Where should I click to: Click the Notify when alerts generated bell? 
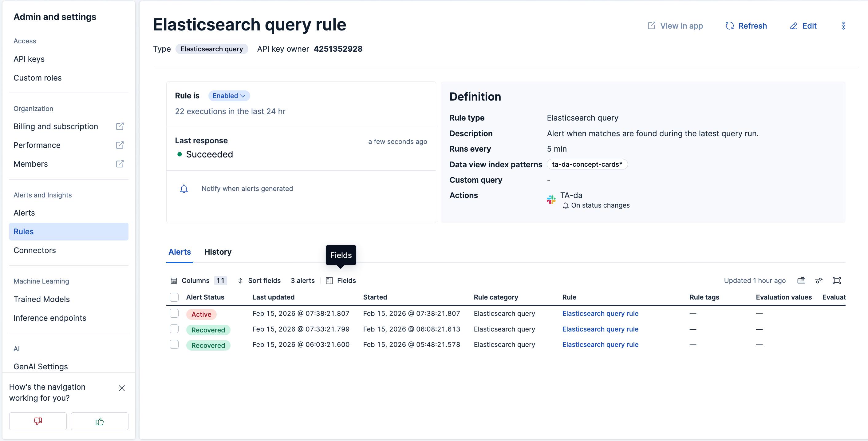pyautogui.click(x=183, y=189)
